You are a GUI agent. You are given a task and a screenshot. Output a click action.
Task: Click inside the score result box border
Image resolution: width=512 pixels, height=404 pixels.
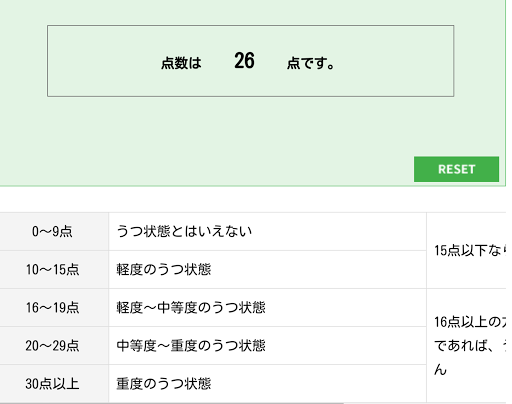pyautogui.click(x=251, y=61)
